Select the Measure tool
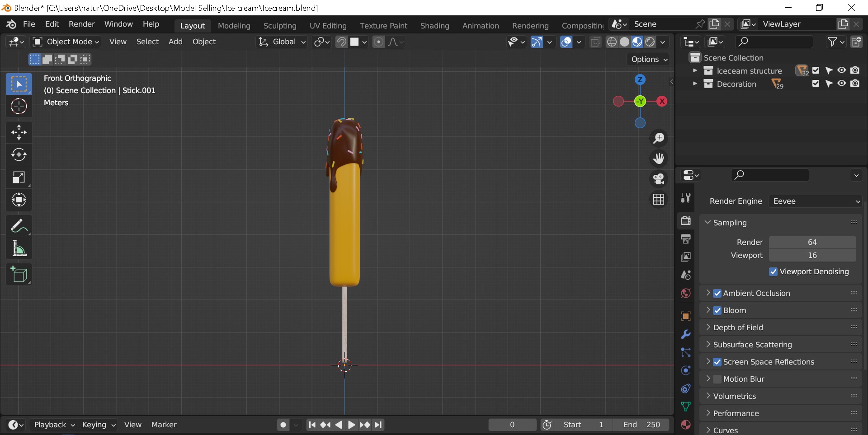The height and width of the screenshot is (435, 868). click(19, 248)
